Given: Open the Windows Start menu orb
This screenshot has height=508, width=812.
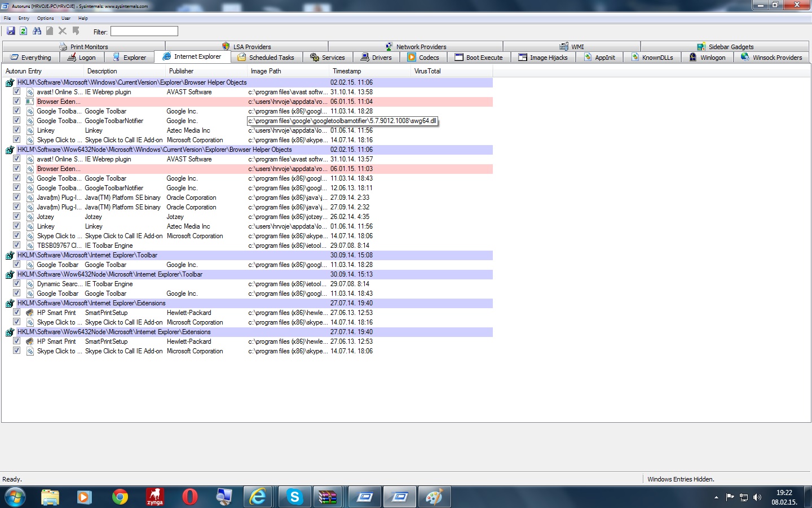Looking at the screenshot, I should click(x=15, y=497).
